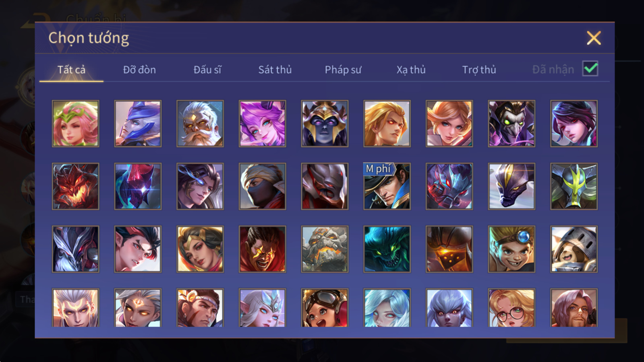
Task: Select the red demon dragon hero portrait
Action: [x=75, y=186]
